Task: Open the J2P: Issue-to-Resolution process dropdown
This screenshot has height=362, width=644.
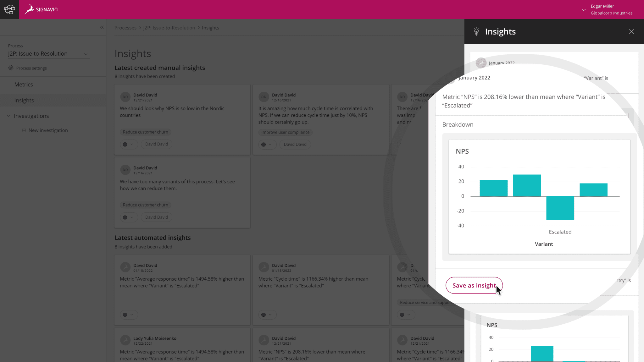Action: 86,54
